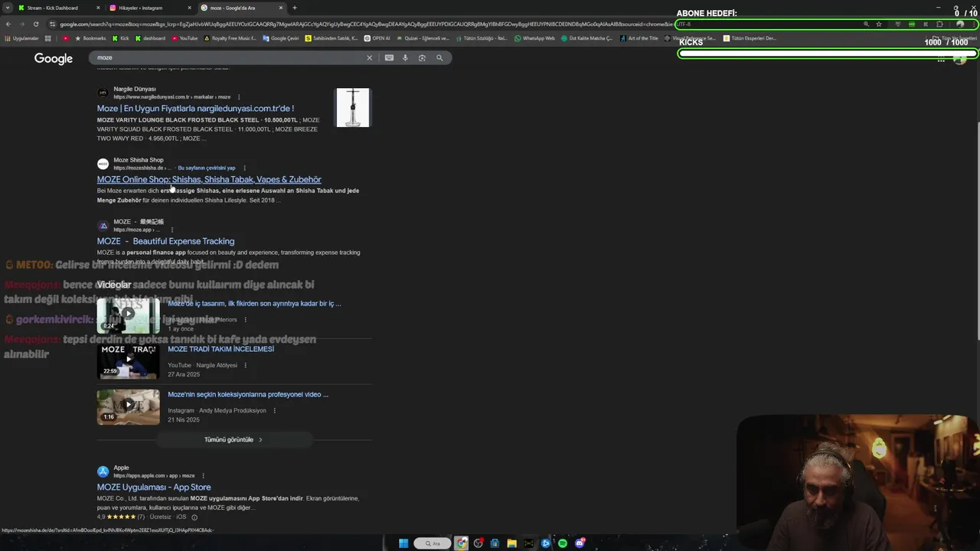Viewport: 980px width, 551px height.
Task: Play the Moze'de iç tasarım video thumbnail
Action: [128, 315]
